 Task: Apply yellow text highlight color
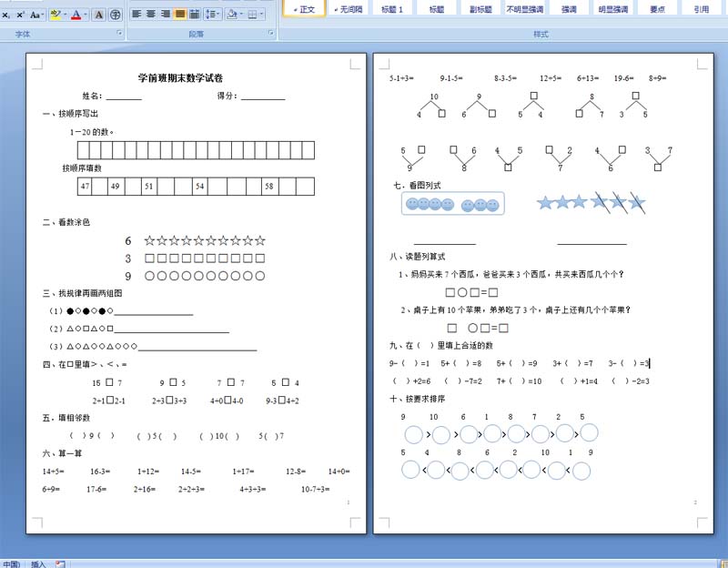click(55, 15)
